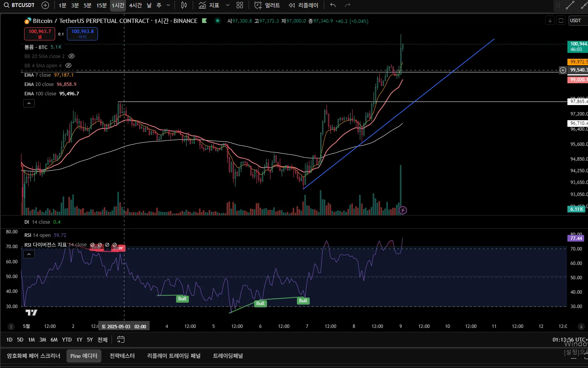Toggle auto scale A button on time axis
Image resolution: width=588 pixels, height=368 pixels.
(x=581, y=327)
